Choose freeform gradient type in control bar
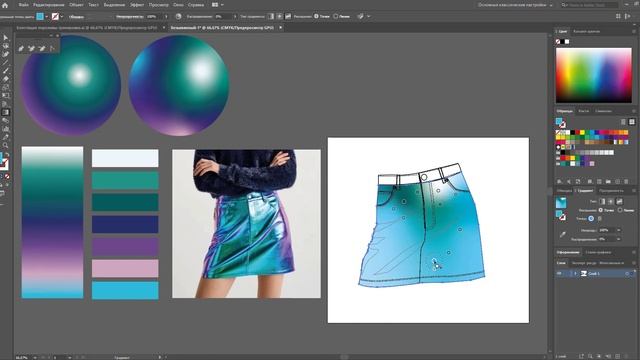Viewport: 640px width, 360px height. click(288, 16)
